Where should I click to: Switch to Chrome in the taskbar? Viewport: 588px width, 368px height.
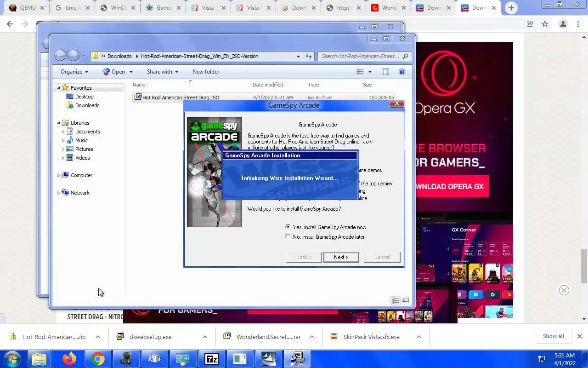(x=97, y=359)
